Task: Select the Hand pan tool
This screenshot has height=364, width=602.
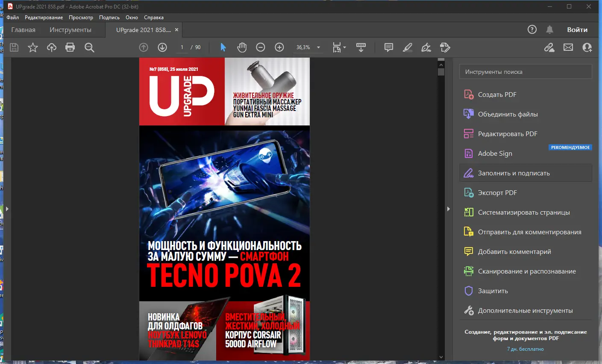Action: 242,47
